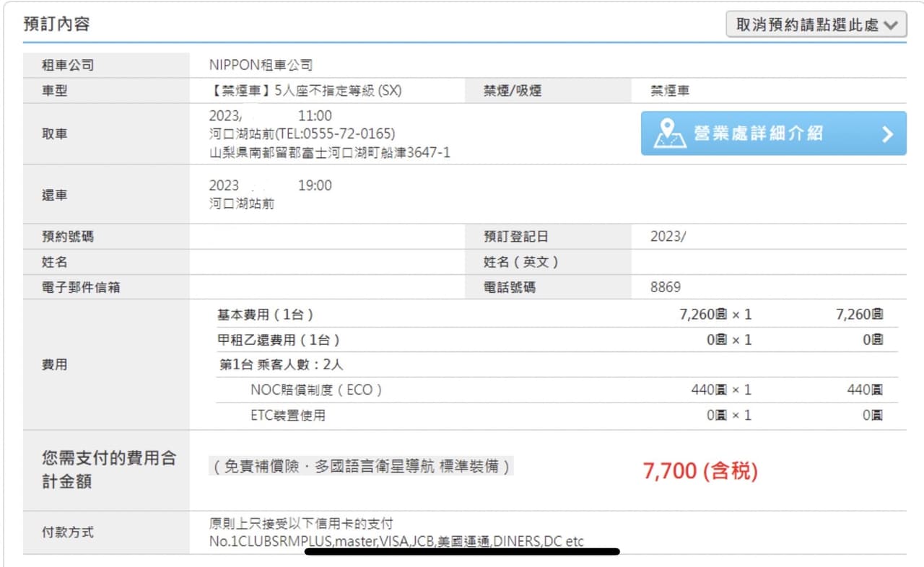Click the text 原則上只接受以下信用卡的支付
Image resolution: width=924 pixels, height=567 pixels.
point(301,523)
